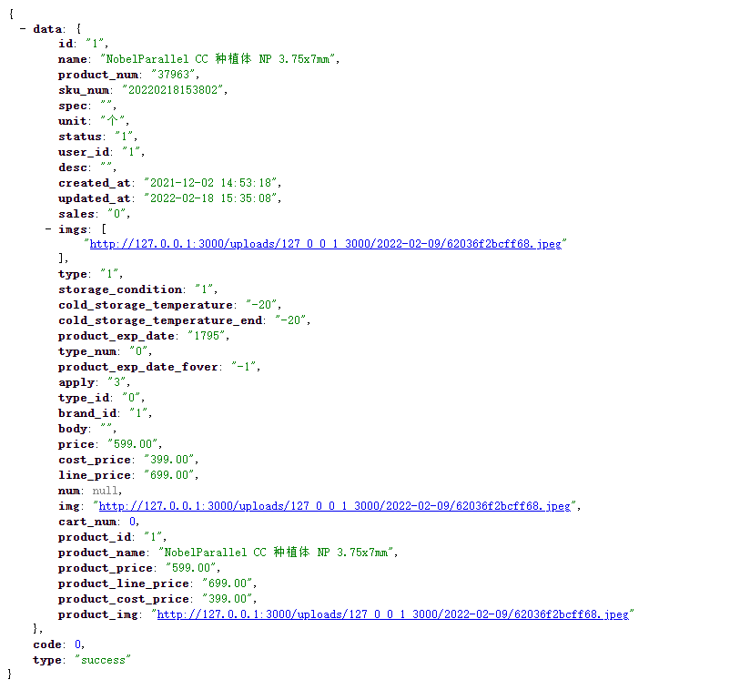Viewport: 750px width, 700px height.
Task: Click the sales key label
Action: pos(76,214)
